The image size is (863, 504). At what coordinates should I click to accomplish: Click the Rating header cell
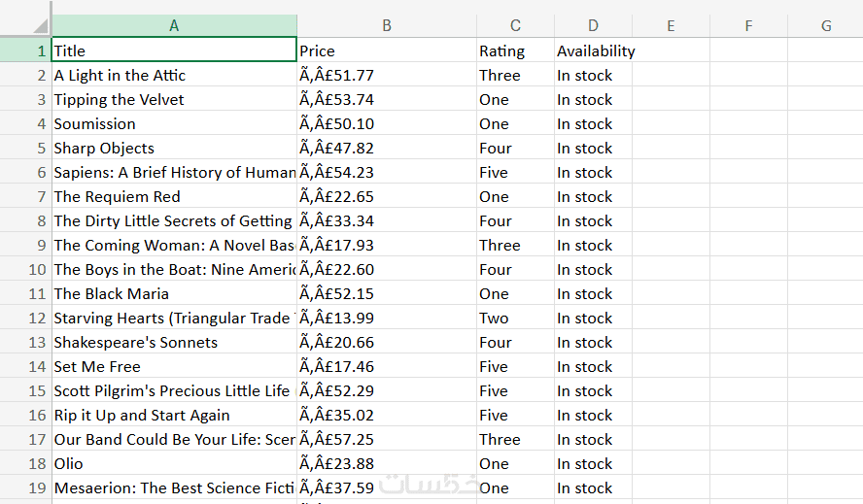515,50
